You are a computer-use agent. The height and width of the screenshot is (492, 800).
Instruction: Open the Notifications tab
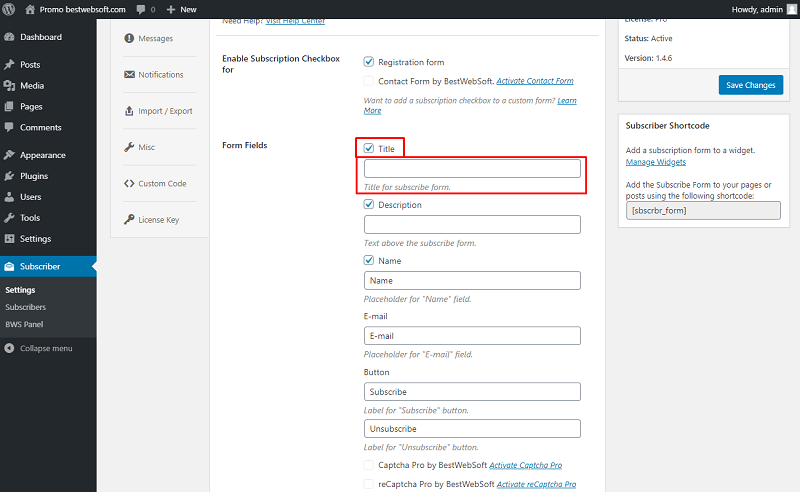click(x=159, y=75)
